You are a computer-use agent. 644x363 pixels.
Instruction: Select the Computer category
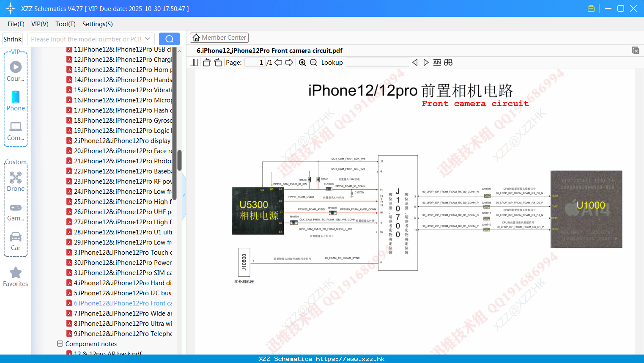tap(16, 131)
